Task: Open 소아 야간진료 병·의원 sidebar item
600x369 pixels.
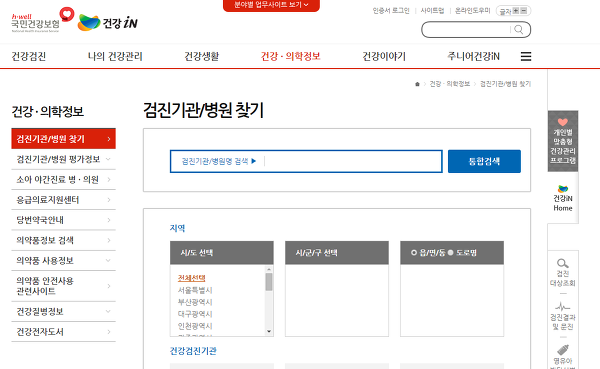Action: [64, 179]
